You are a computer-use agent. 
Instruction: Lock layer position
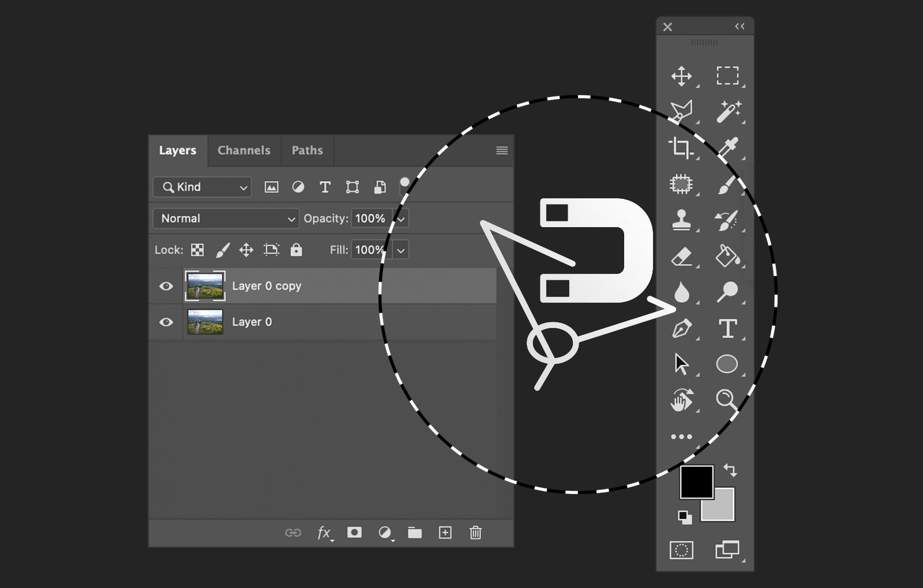[246, 250]
